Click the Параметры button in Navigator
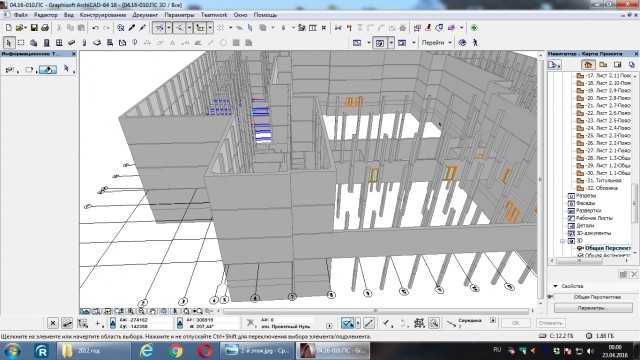 tap(593, 308)
